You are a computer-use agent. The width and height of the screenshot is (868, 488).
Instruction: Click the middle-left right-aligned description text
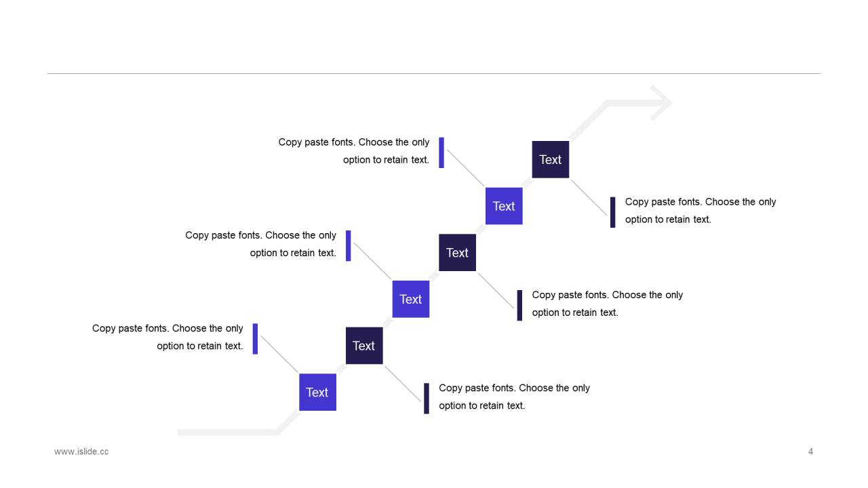261,244
